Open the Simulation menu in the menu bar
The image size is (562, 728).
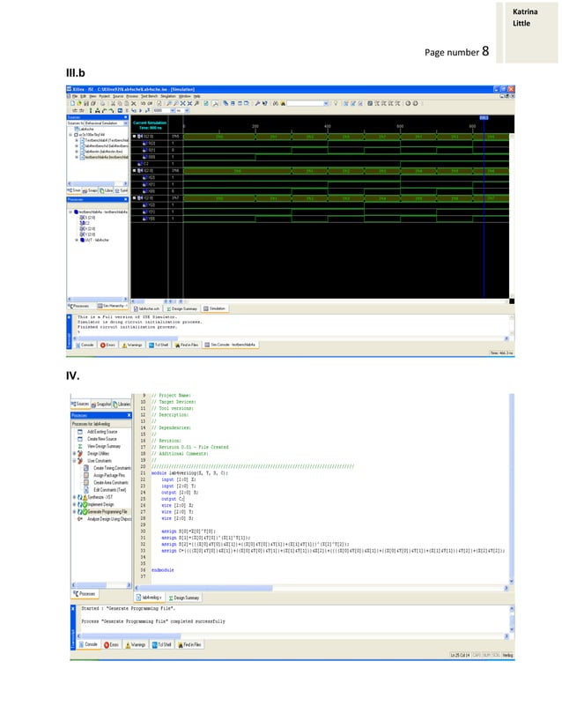tap(168, 96)
